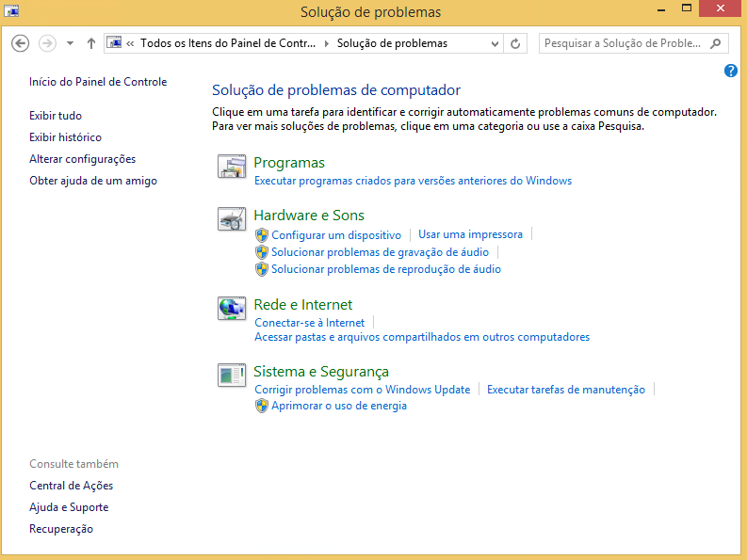Go up one level with Up arrow
Screen dimensions: 747x560
point(91,43)
